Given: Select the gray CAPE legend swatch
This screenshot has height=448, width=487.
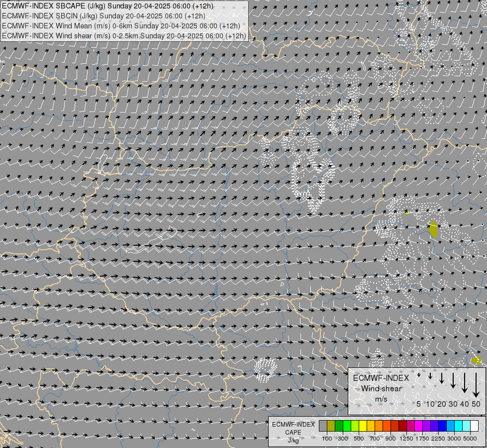Looking at the screenshot, I should pos(323,426).
